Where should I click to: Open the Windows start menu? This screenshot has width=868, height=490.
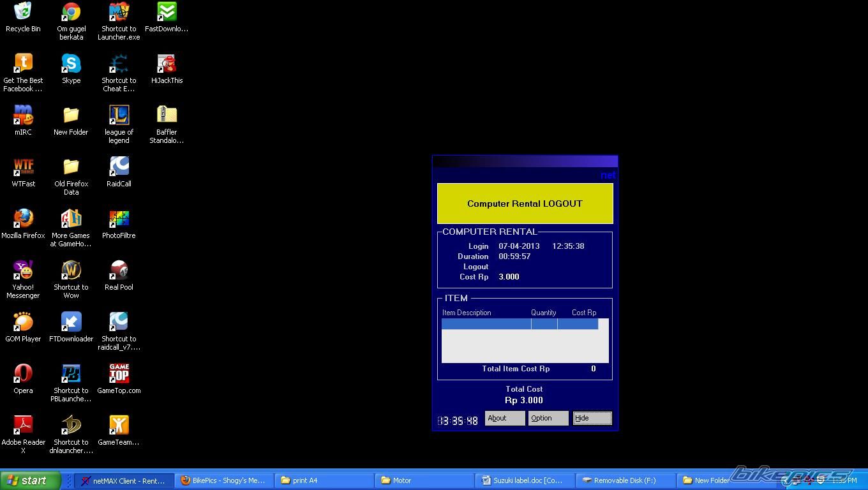[31, 480]
